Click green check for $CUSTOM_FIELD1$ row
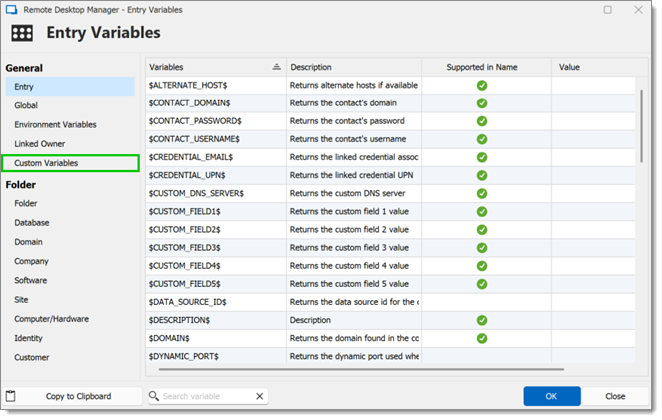The width and height of the screenshot is (662, 420). tap(482, 212)
